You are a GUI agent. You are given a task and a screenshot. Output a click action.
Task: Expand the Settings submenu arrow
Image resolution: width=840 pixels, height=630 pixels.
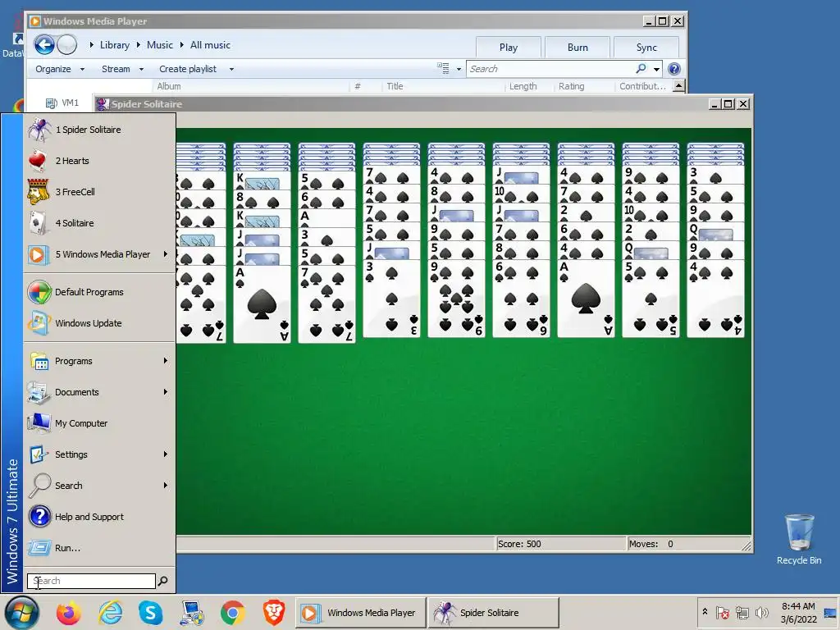(x=166, y=454)
